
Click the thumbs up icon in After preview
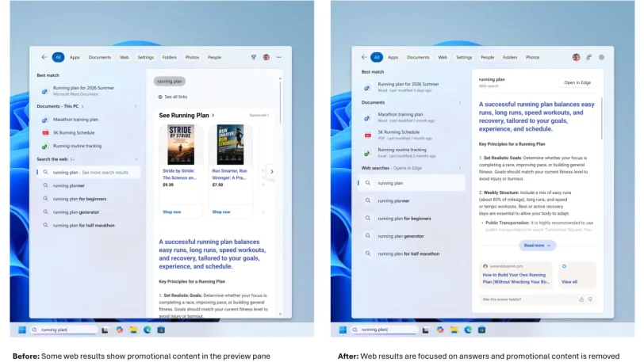(581, 299)
